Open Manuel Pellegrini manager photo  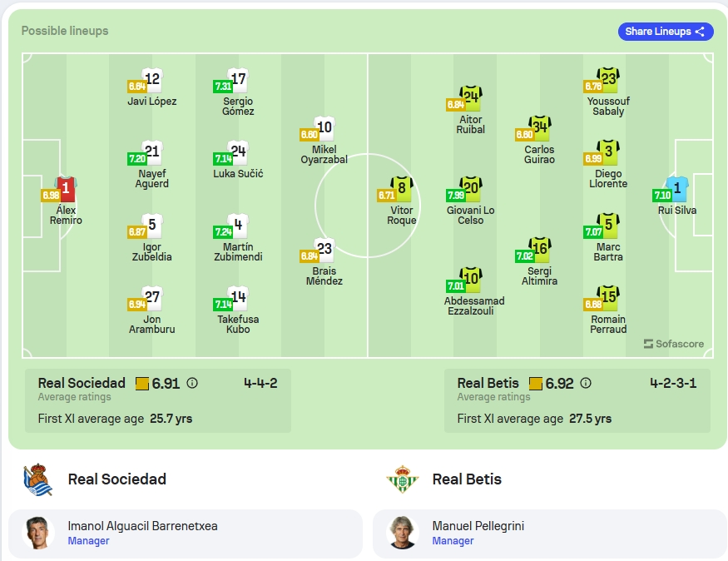coord(403,534)
